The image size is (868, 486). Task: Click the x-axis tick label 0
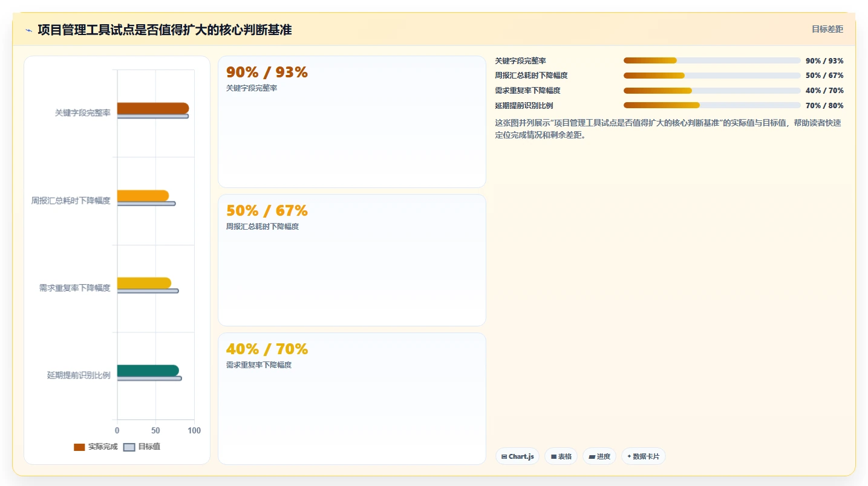click(117, 430)
